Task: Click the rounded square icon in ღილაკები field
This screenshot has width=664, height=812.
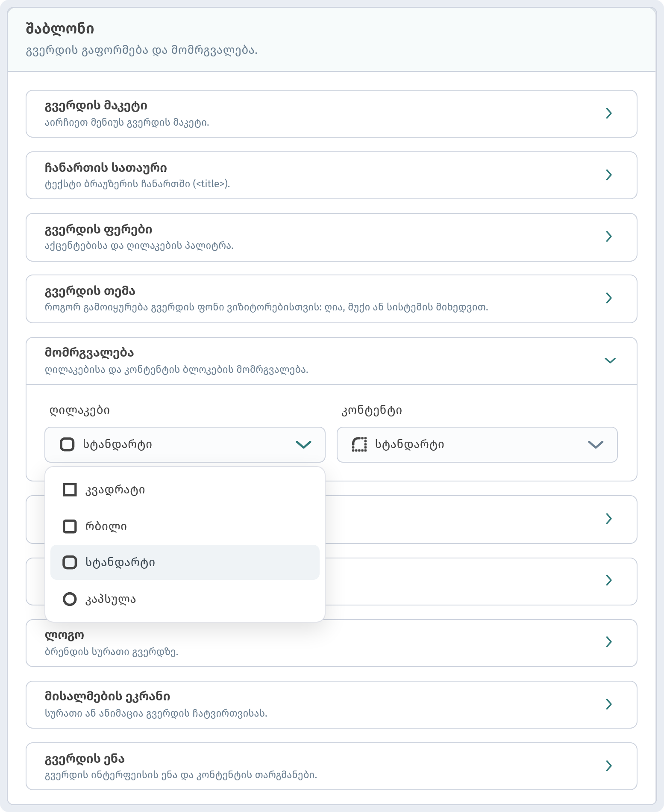Action: point(67,444)
